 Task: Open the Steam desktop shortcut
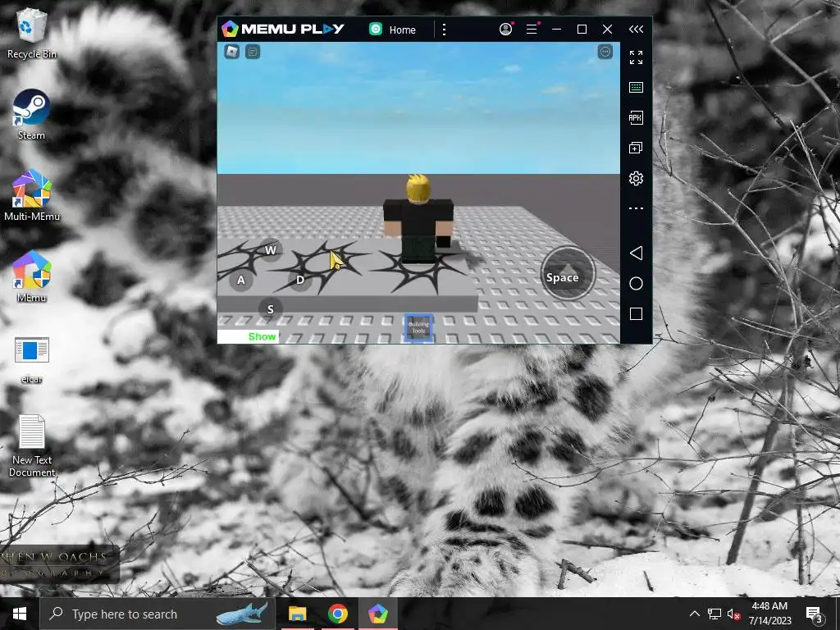click(x=32, y=115)
